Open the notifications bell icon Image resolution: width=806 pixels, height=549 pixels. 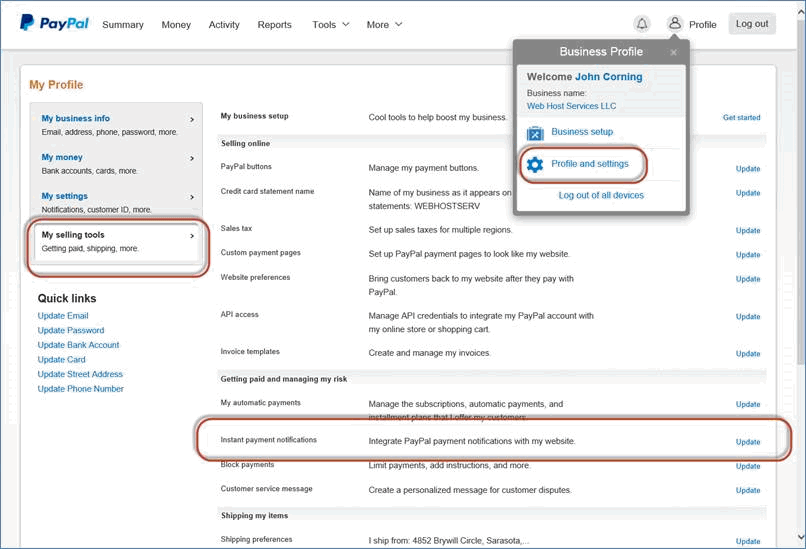(642, 24)
